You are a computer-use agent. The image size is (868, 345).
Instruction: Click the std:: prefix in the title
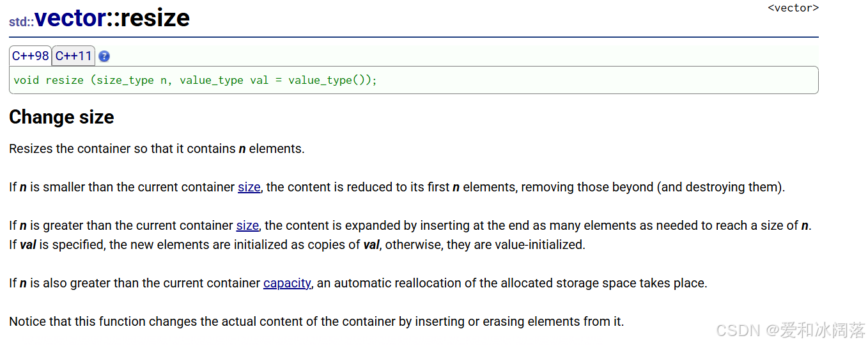(21, 21)
